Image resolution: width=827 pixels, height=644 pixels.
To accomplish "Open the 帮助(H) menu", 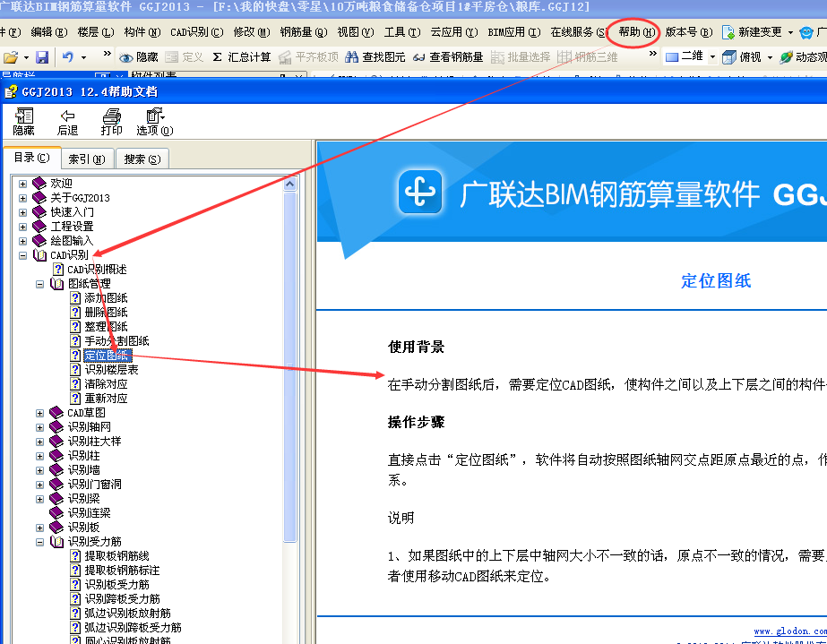I will click(x=636, y=32).
